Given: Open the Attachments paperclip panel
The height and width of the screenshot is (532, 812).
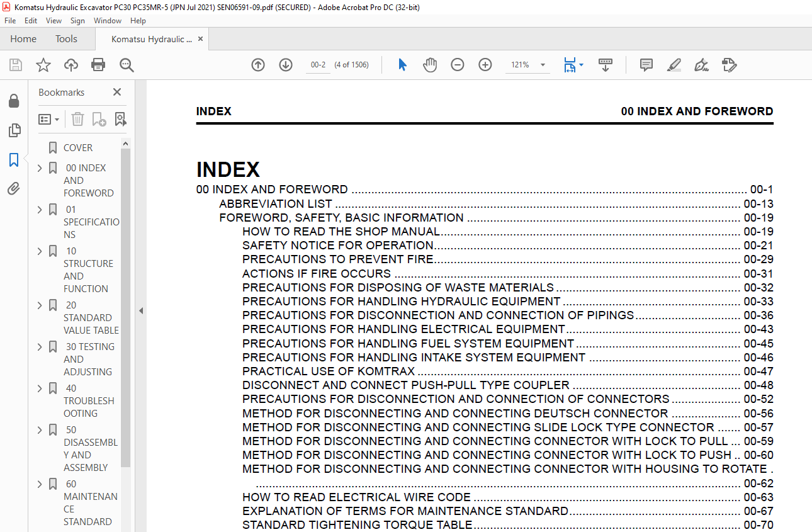Looking at the screenshot, I should point(14,189).
